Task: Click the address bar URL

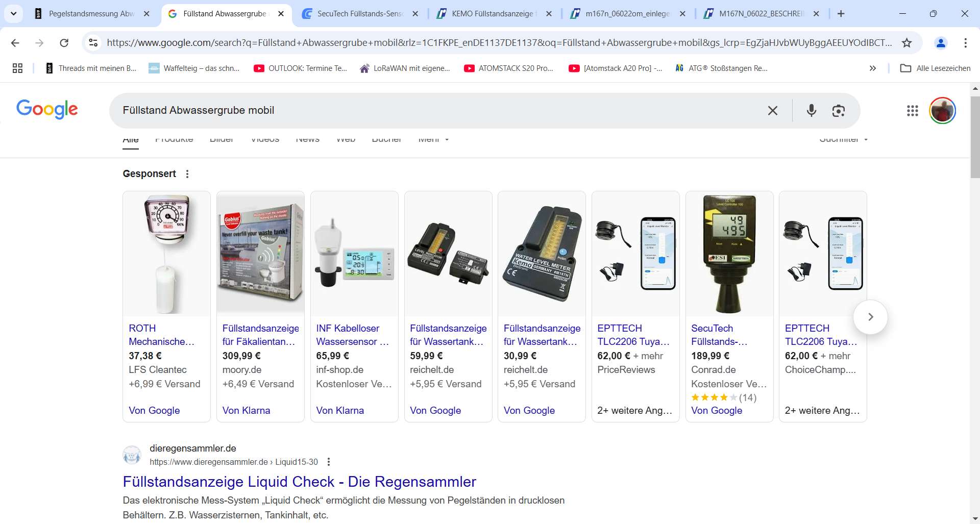Action: pos(499,43)
